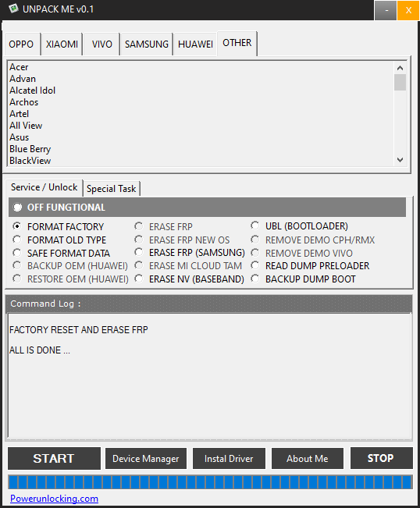
Task: Select ERASE NV (BASEBAND) option
Action: [139, 279]
